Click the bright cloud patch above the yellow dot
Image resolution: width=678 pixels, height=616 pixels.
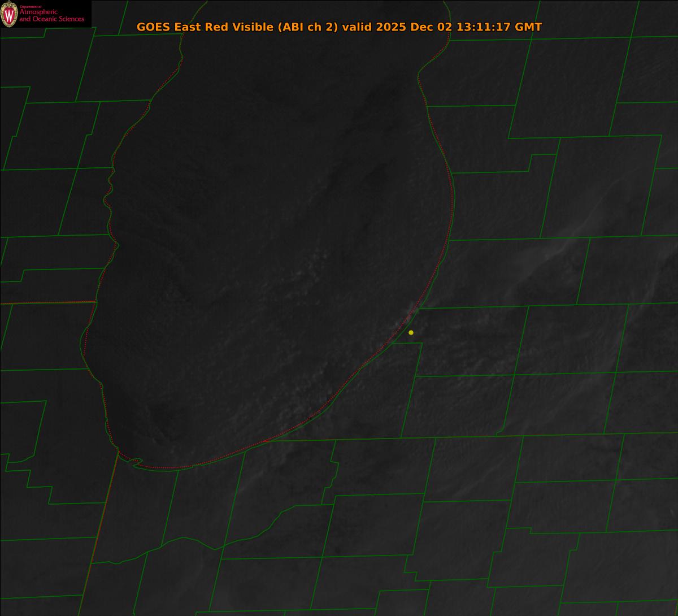pos(411,312)
